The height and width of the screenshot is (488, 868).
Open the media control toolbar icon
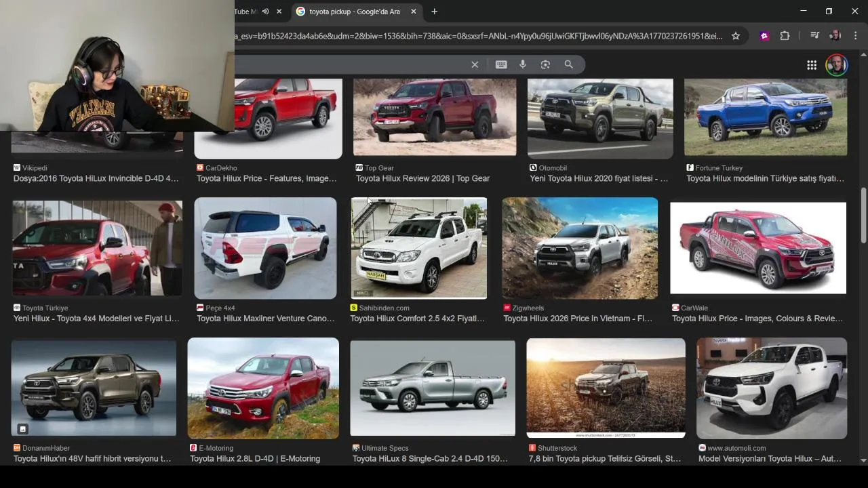(815, 36)
